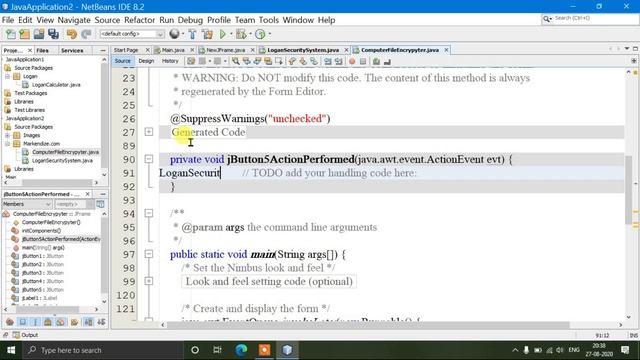Toggle Show Inherited Members filter in Navigator
The image size is (640, 360).
(x=10, y=322)
